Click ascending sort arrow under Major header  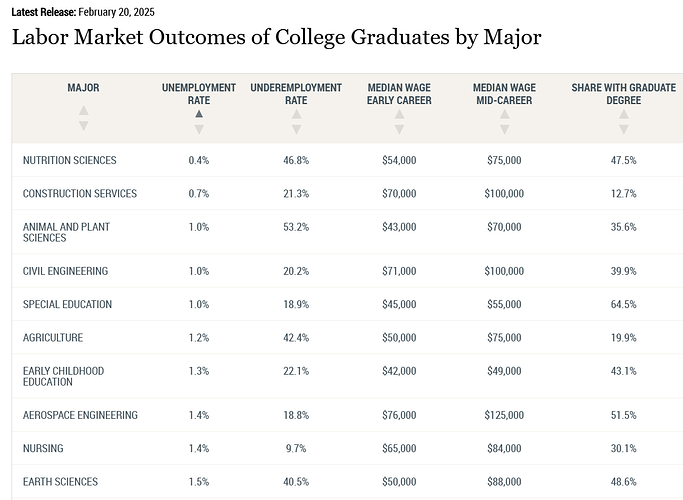tap(84, 111)
